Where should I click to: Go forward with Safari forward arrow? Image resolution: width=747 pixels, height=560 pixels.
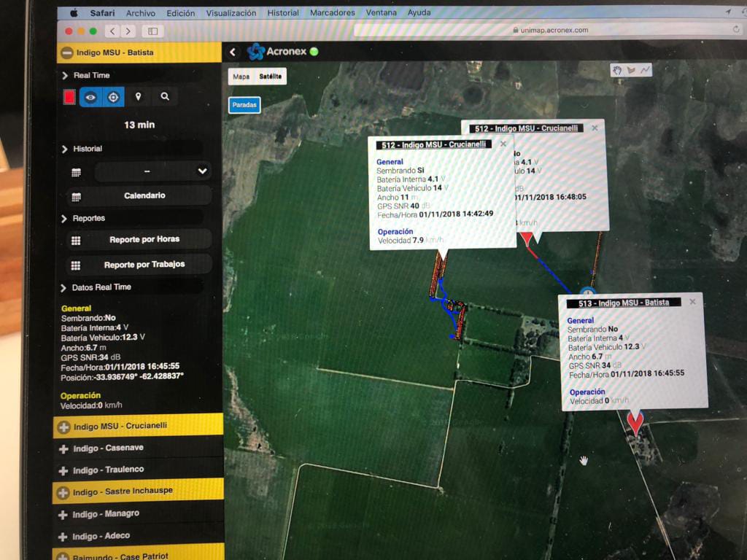tap(128, 31)
